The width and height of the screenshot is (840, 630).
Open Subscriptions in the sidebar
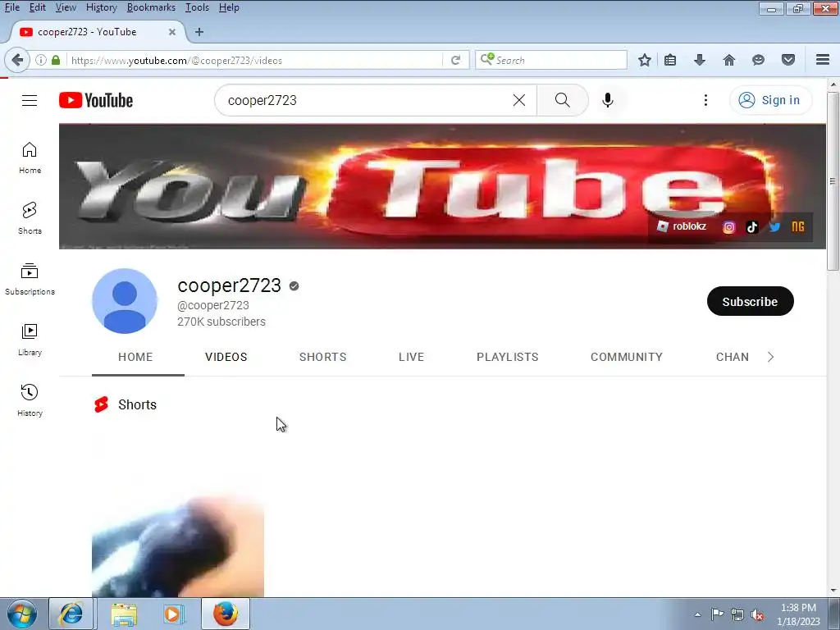click(30, 279)
